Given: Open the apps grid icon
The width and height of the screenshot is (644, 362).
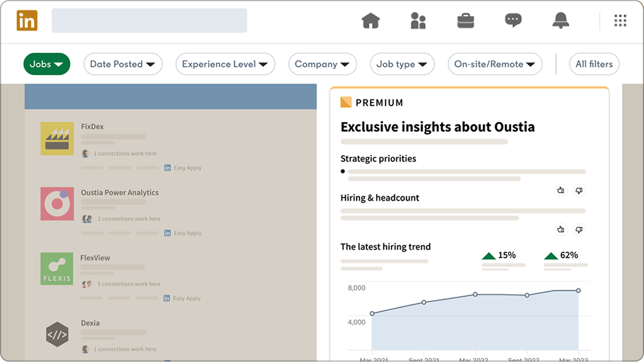Looking at the screenshot, I should (x=620, y=20).
